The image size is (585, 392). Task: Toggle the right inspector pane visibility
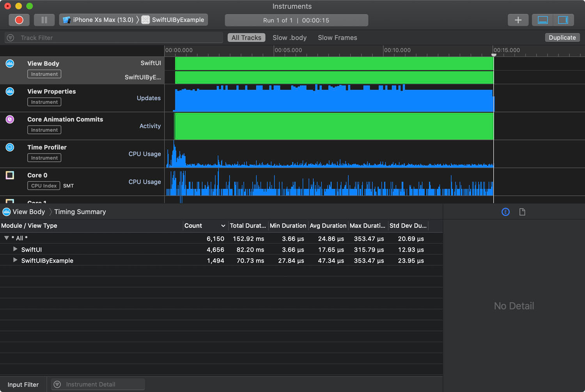[x=563, y=20]
